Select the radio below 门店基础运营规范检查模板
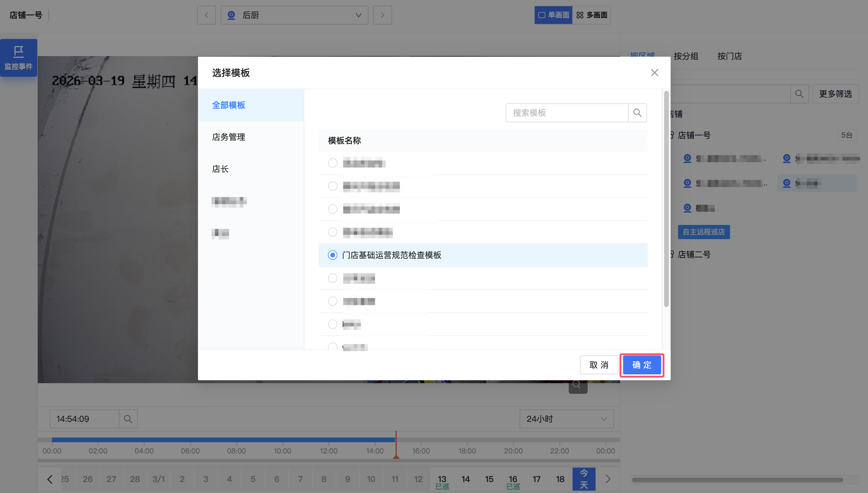868x493 pixels. (332, 278)
